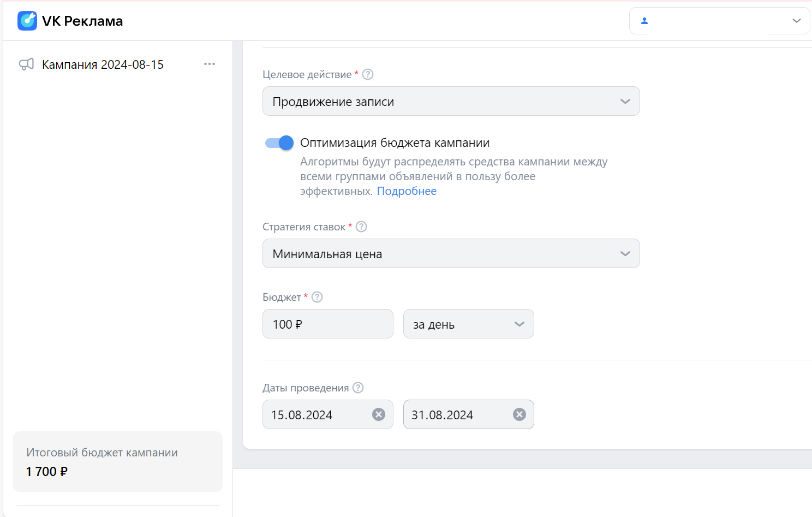Clear the 31.08.2024 end date

click(520, 414)
